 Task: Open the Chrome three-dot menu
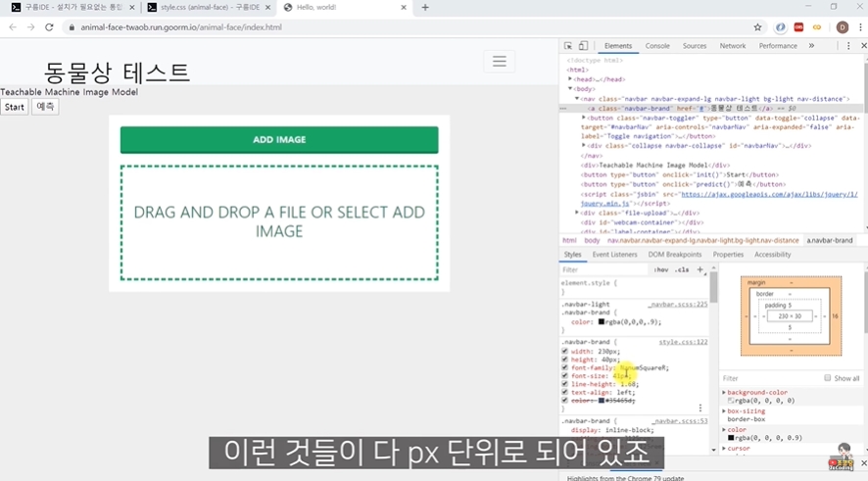(x=860, y=27)
